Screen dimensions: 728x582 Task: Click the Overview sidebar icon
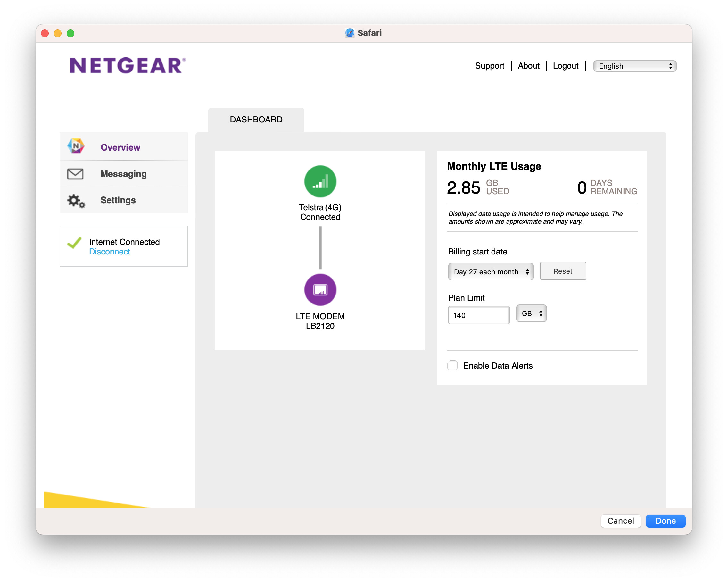76,146
